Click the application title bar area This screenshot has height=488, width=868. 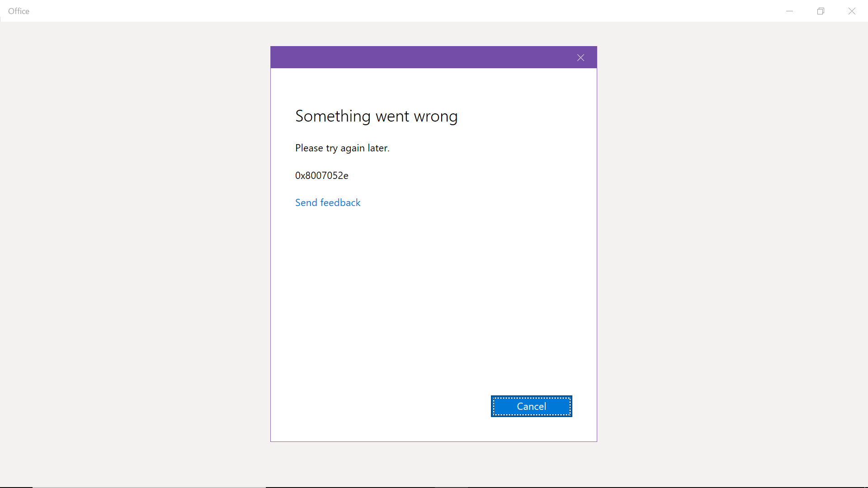click(407, 11)
